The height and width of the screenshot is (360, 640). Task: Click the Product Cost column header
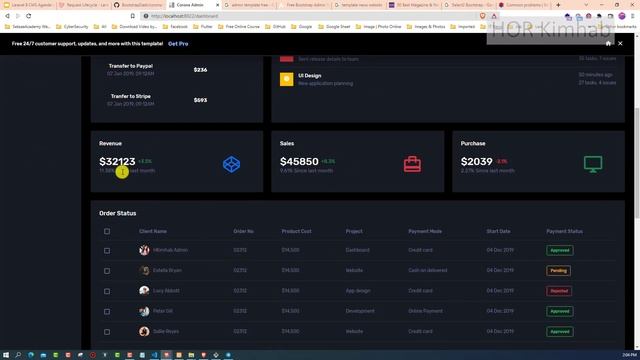point(296,231)
